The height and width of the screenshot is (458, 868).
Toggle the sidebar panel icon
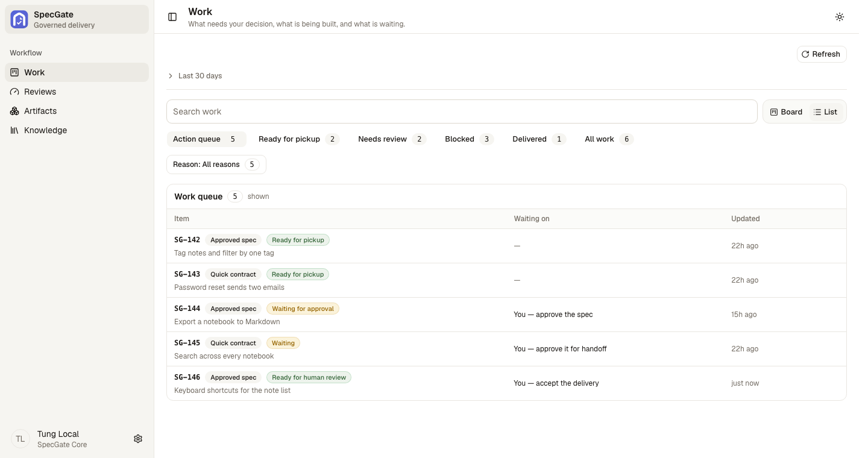[x=172, y=17]
